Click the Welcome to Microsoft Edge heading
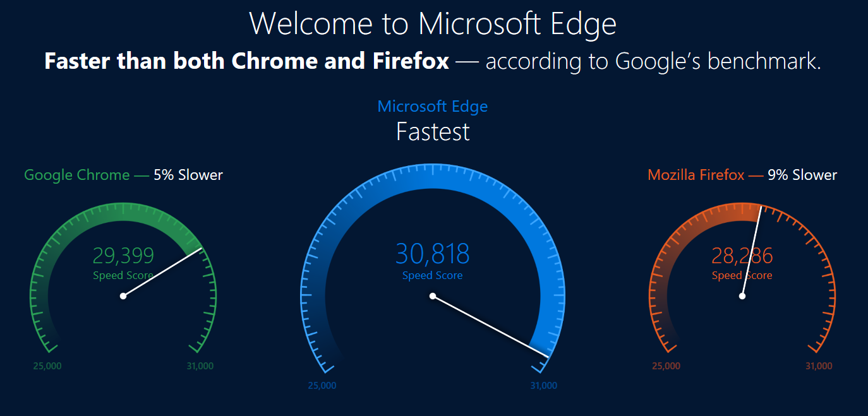 click(433, 24)
